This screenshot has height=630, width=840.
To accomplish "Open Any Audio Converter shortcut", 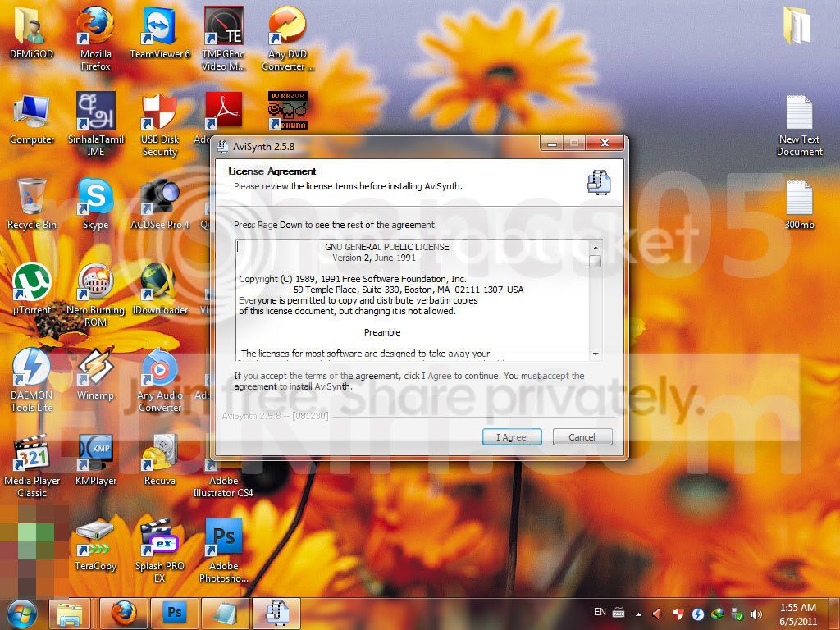I will (x=160, y=379).
